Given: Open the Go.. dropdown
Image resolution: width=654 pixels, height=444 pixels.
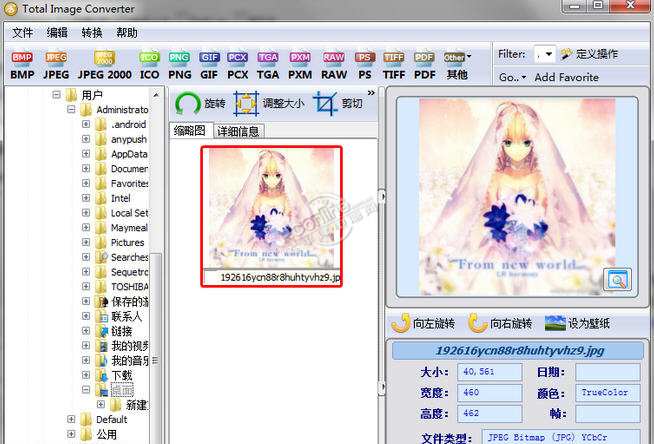Looking at the screenshot, I should point(512,78).
